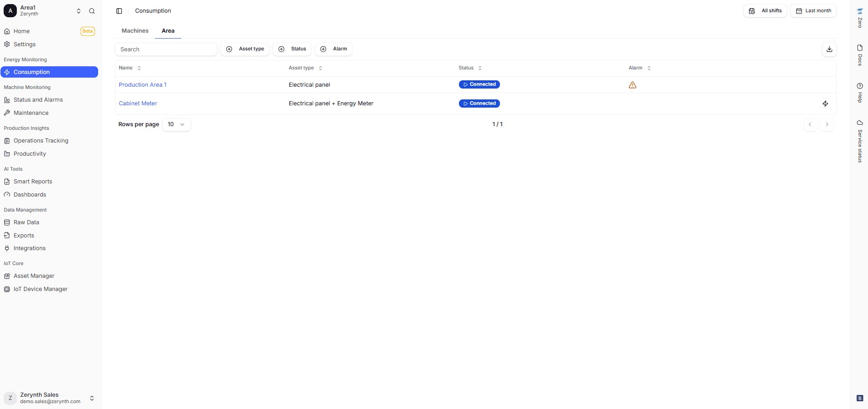
Task: Open the Zero assistant icon
Action: (859, 17)
